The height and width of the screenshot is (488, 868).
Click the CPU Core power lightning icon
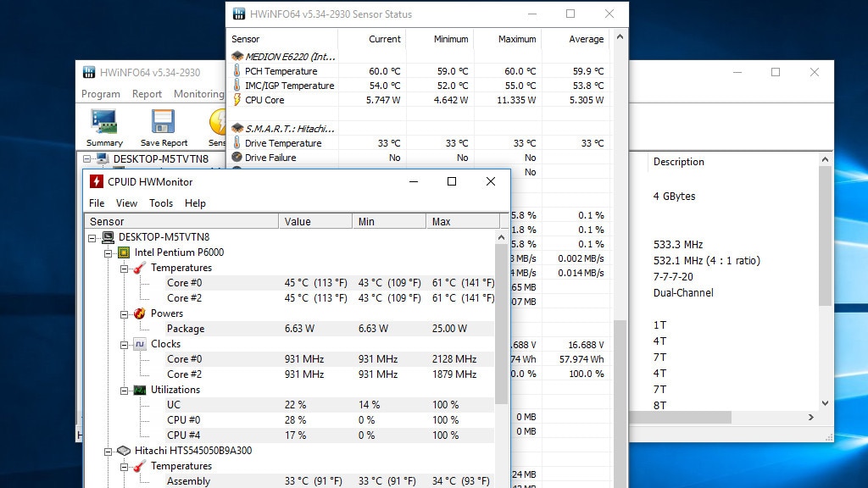237,100
